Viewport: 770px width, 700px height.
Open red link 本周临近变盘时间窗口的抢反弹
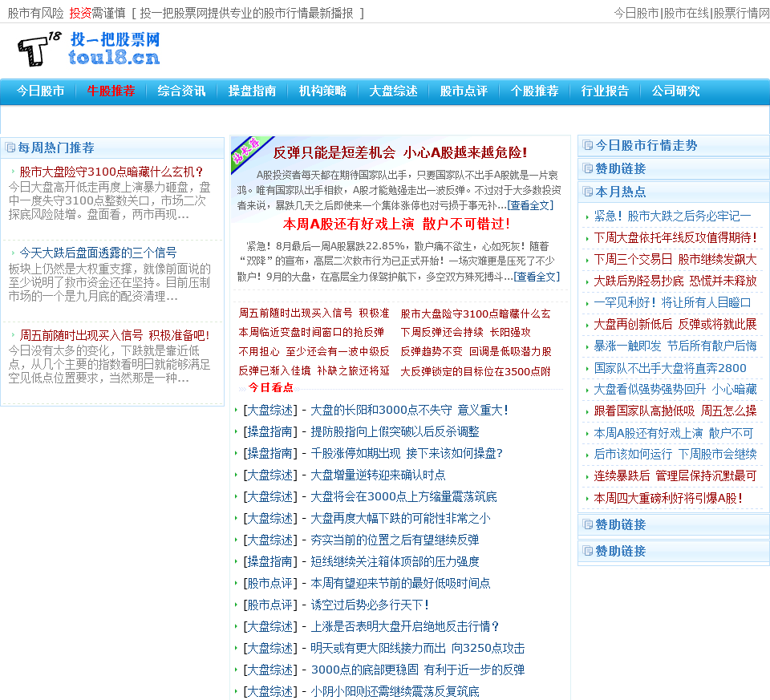[x=311, y=332]
